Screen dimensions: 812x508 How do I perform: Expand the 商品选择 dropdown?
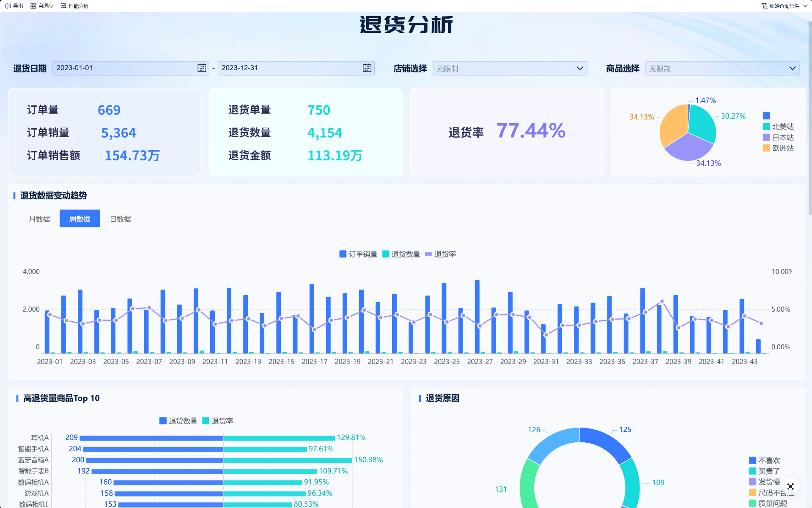(x=792, y=69)
